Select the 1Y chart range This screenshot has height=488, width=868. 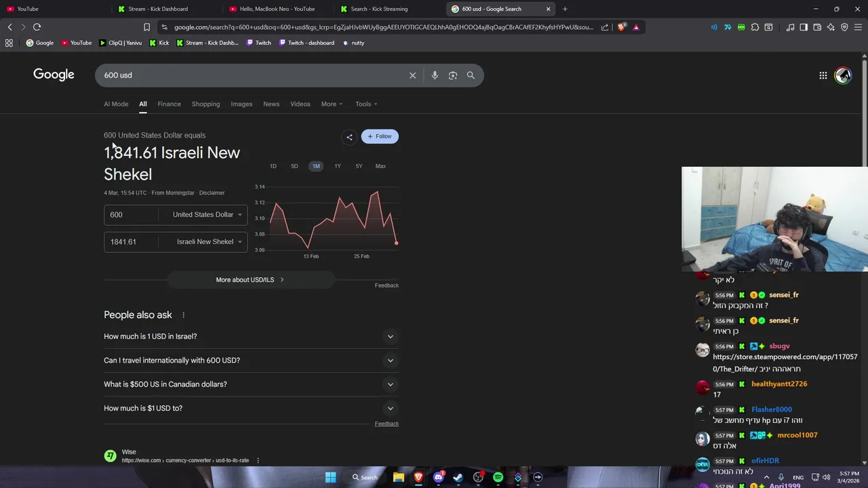338,166
